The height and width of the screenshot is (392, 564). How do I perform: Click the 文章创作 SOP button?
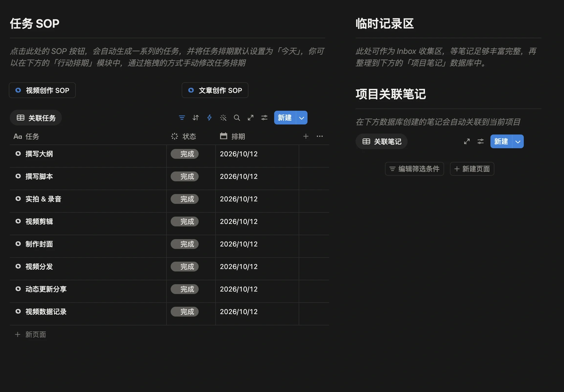pos(215,90)
